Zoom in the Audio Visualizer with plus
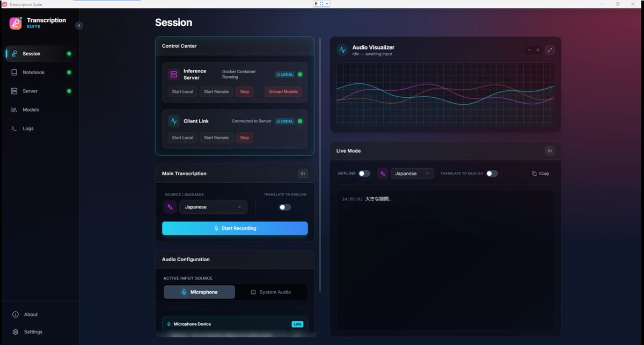The image size is (644, 345). 538,50
